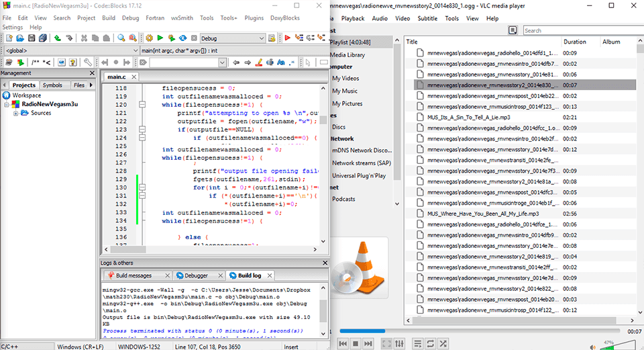Click the wrench icon in DoxyBlocks toolbar
This screenshot has height=350, width=644.
pos(87,62)
